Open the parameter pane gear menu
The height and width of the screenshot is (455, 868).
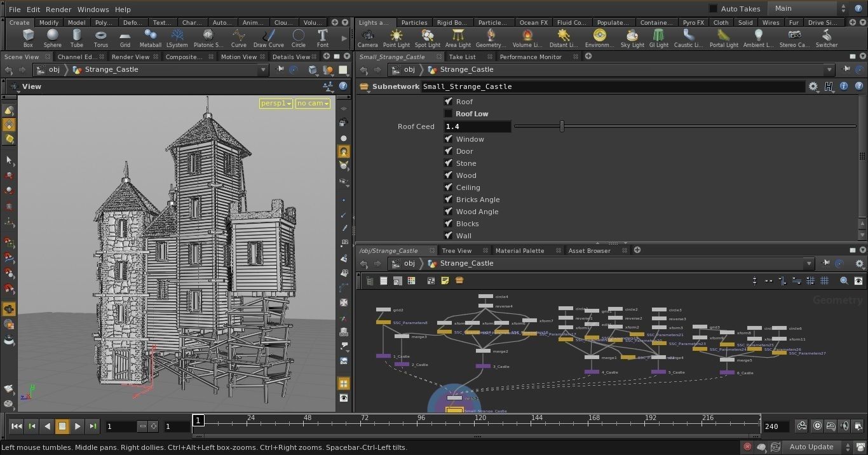[813, 86]
